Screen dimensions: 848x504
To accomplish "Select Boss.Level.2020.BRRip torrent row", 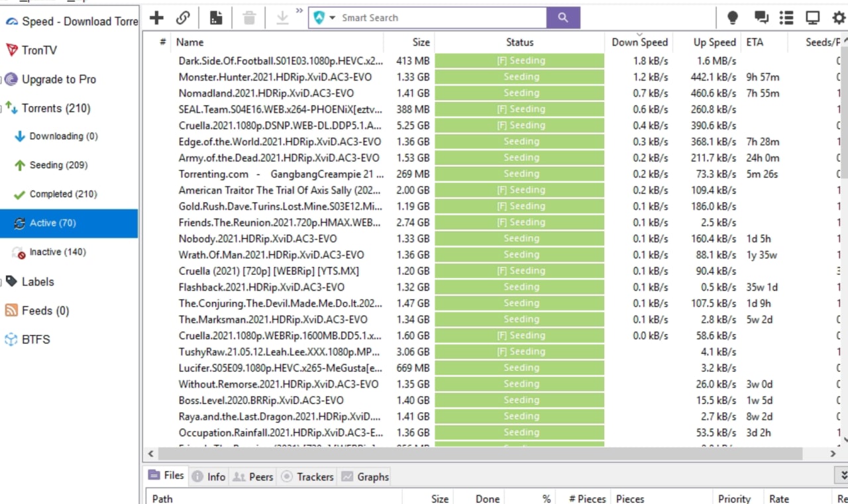I will click(492, 400).
